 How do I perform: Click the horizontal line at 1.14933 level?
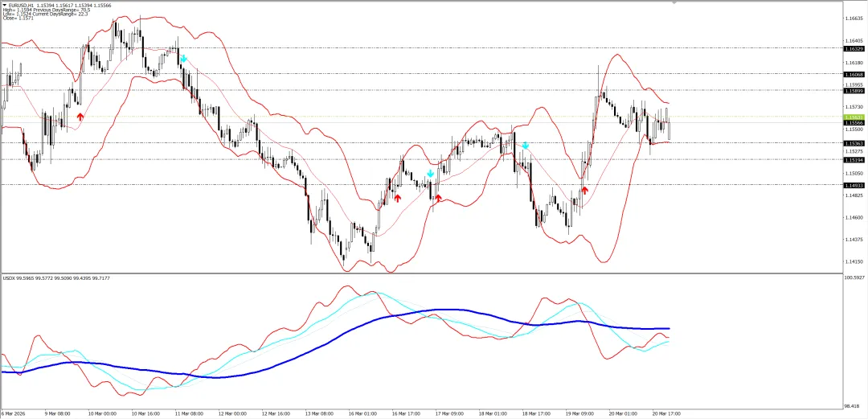click(420, 184)
